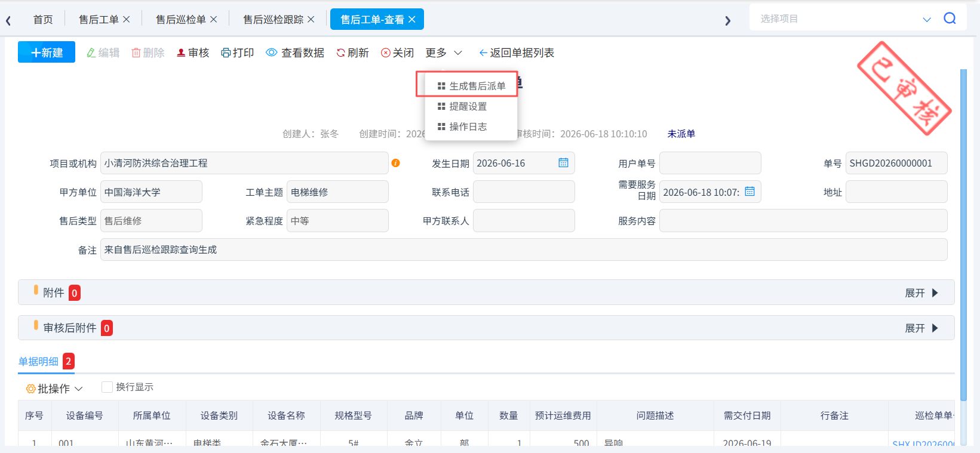Select 生成售后派单 menu item
Image resolution: width=980 pixels, height=453 pixels.
(471, 86)
